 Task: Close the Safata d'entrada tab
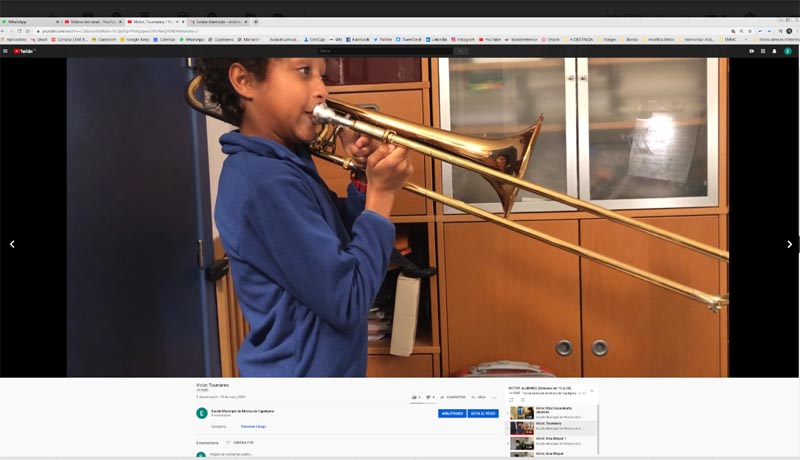click(245, 22)
